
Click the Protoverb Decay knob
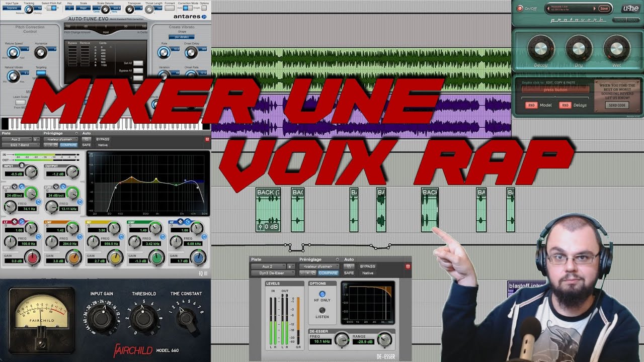(x=540, y=49)
